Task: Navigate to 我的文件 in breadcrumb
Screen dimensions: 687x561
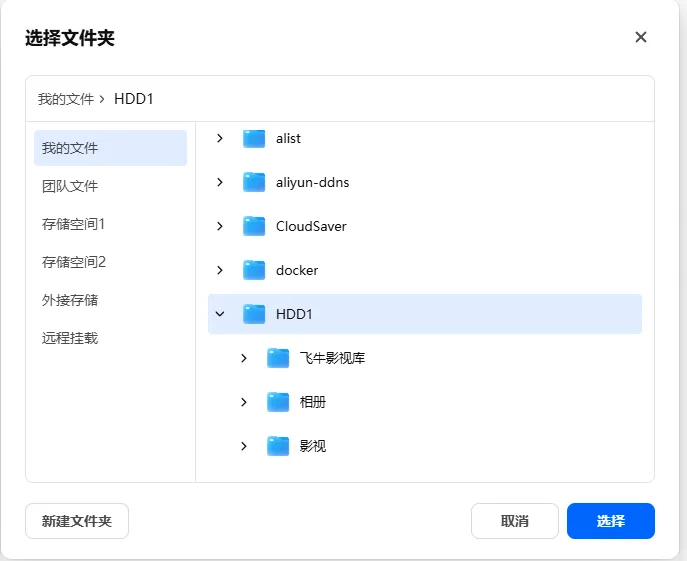Action: click(x=66, y=99)
